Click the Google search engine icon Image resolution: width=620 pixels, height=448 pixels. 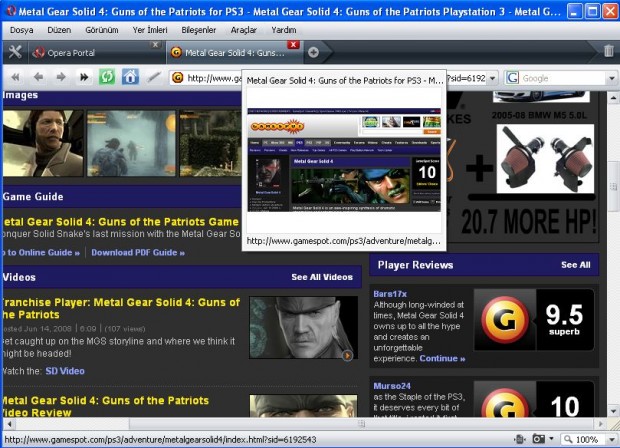tap(512, 78)
